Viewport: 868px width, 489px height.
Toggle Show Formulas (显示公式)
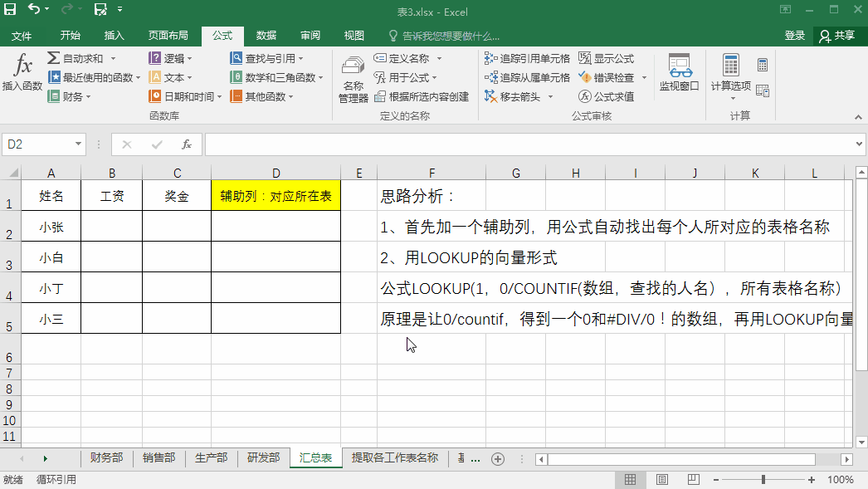pos(606,58)
